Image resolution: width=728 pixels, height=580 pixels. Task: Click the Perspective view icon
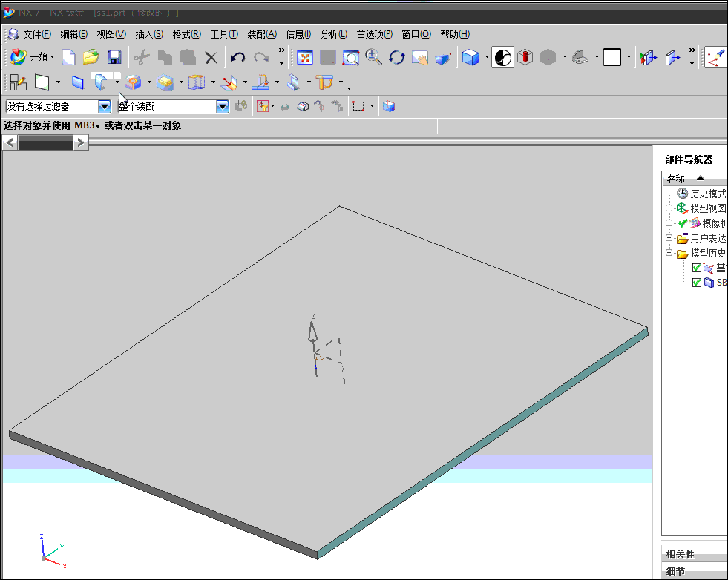[443, 59]
